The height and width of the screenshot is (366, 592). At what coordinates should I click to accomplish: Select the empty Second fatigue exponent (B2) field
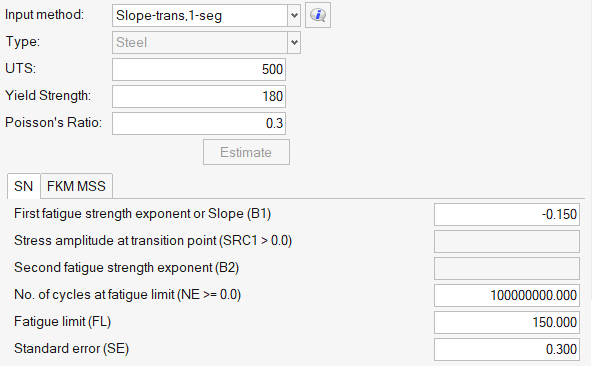point(507,268)
